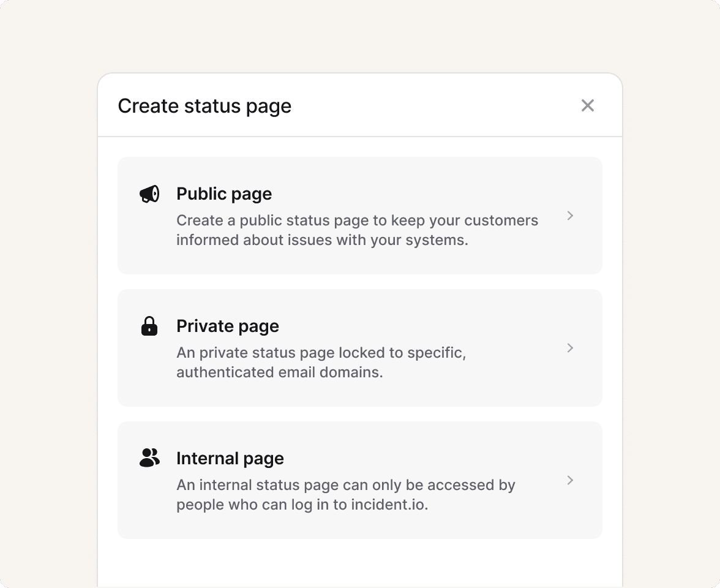Click the announcement icon in the first card
The height and width of the screenshot is (588, 720).
[149, 193]
